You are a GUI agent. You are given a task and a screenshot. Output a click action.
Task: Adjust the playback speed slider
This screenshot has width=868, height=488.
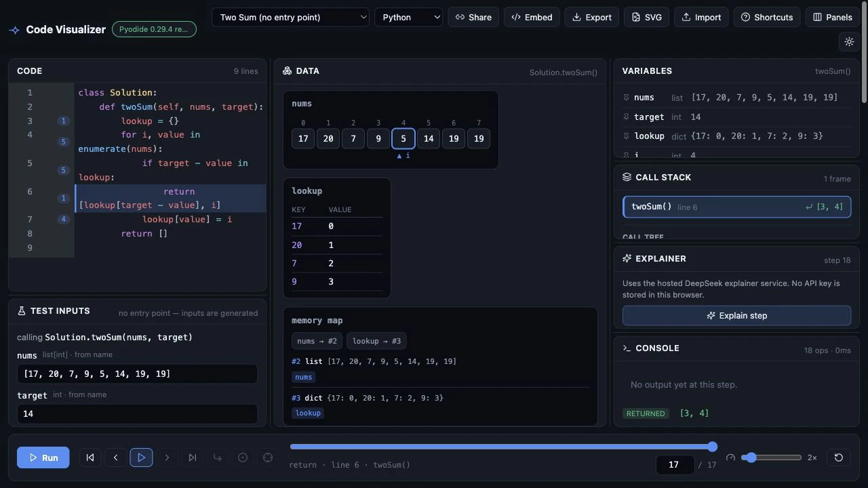772,457
